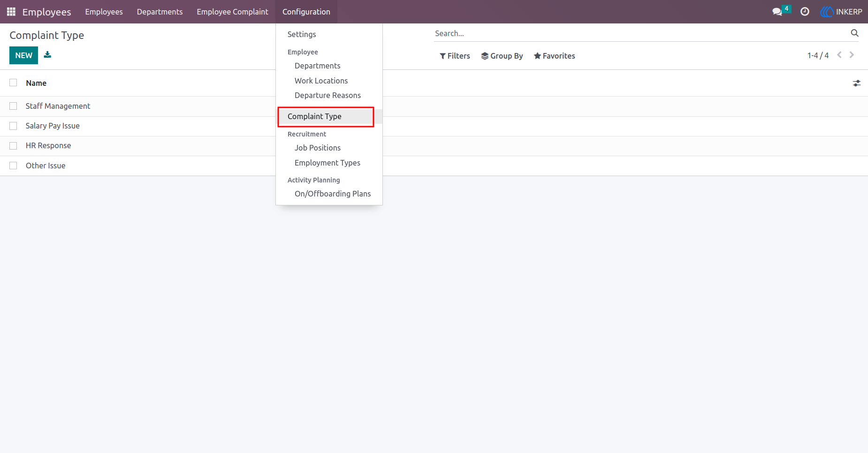Check the Salary Pay Issue row checkbox
This screenshot has width=868, height=453.
pyautogui.click(x=13, y=126)
